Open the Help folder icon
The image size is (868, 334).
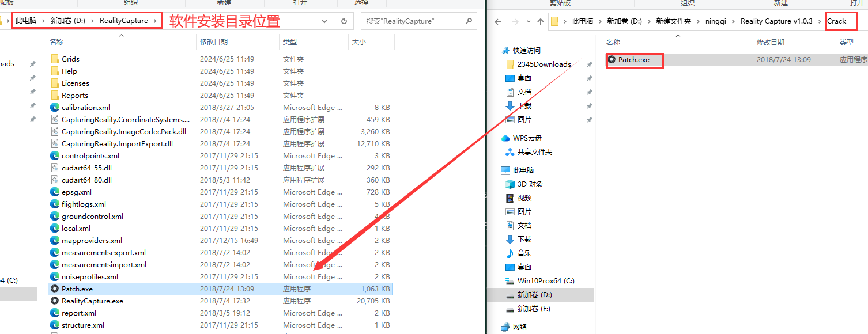tap(55, 71)
